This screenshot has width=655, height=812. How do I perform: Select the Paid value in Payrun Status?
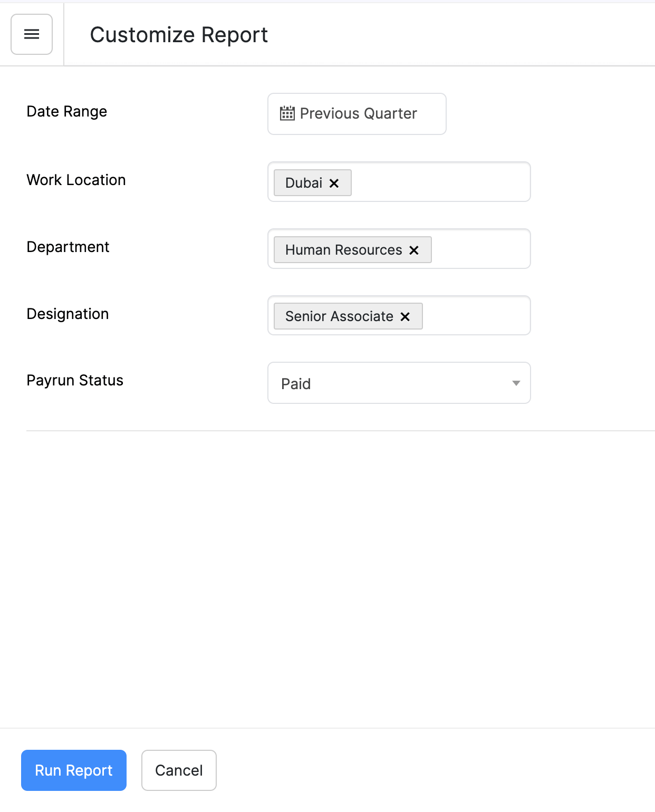pyautogui.click(x=296, y=384)
